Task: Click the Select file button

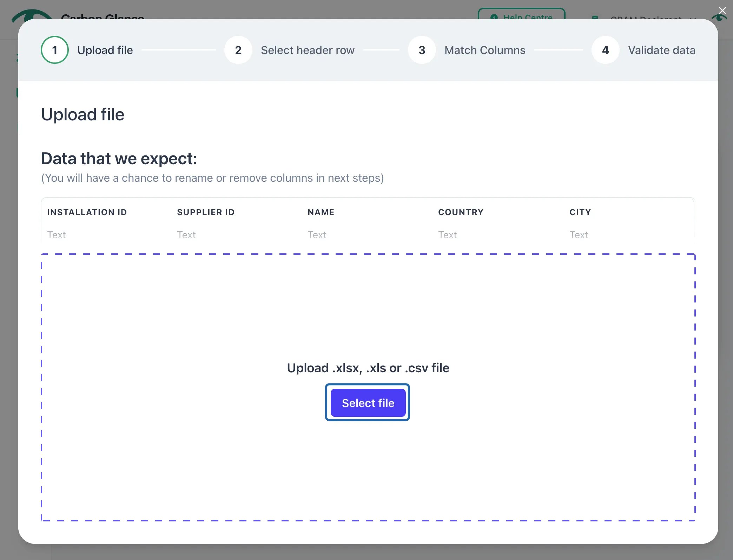Action: (368, 403)
